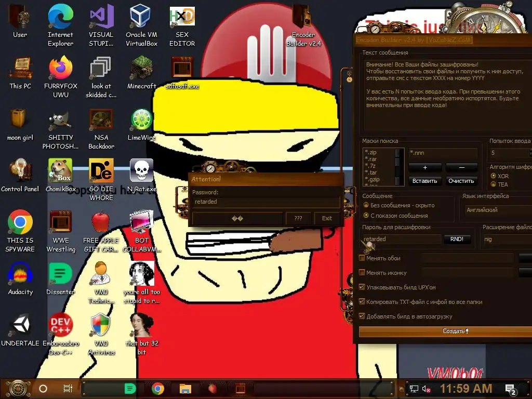Focus the Password field in Attention dialog

pyautogui.click(x=266, y=202)
